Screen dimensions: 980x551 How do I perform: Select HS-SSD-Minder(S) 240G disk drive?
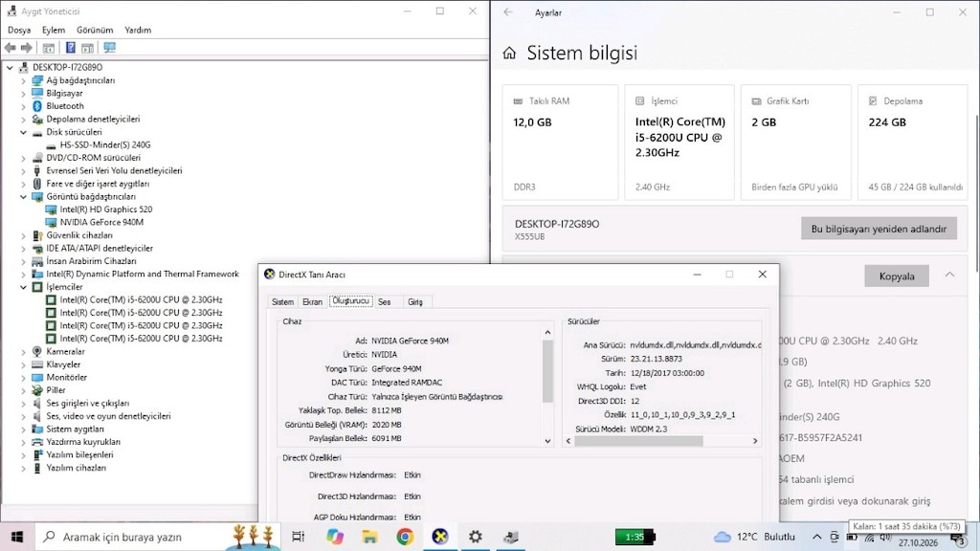[x=105, y=145]
